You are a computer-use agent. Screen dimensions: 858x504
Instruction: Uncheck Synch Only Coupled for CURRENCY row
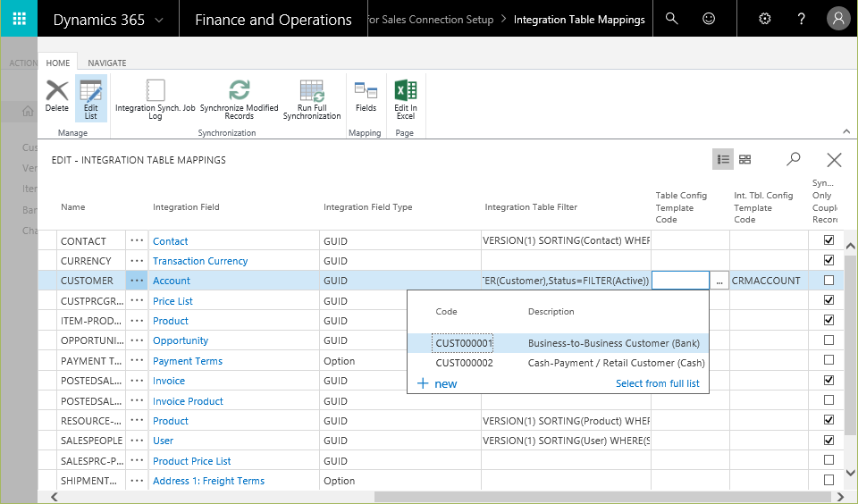pos(829,260)
